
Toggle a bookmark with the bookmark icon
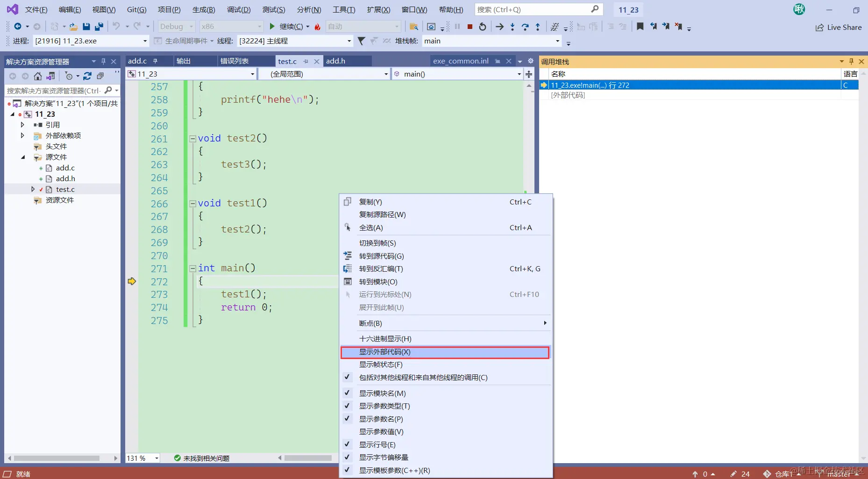[x=640, y=27]
